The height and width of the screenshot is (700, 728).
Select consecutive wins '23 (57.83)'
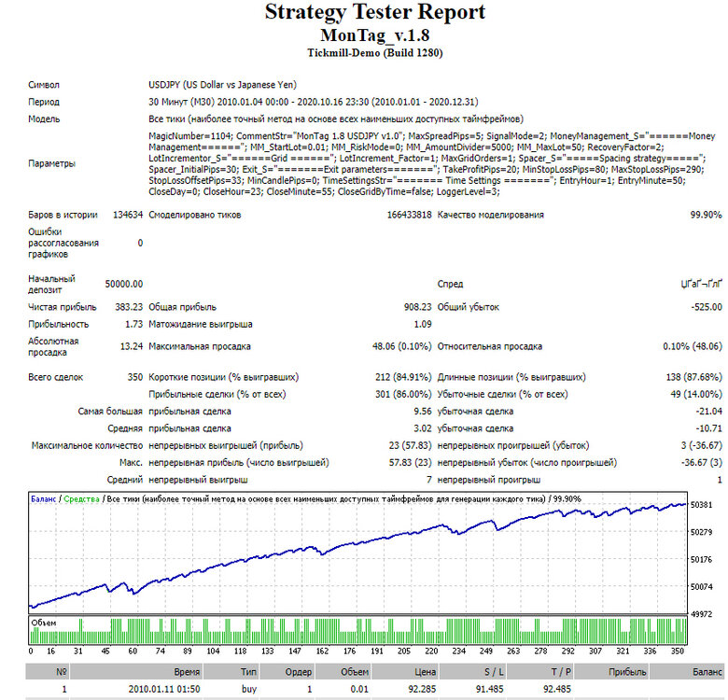[x=410, y=446]
